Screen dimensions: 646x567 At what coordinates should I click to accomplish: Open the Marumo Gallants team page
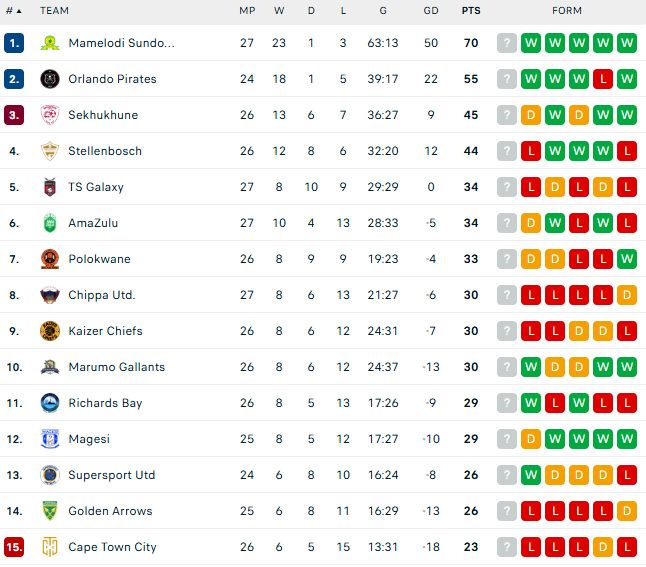tap(117, 367)
